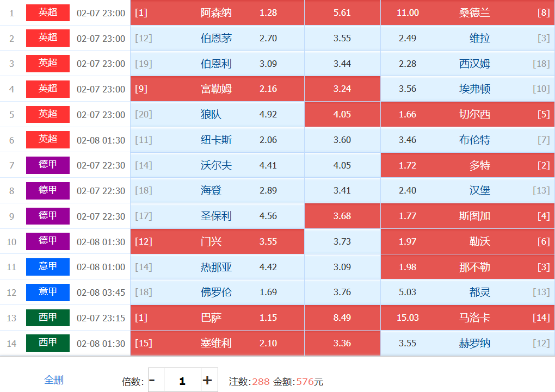555x392 pixels.
Task: Toggle 多特 away win odds 1.72
Action: pyautogui.click(x=467, y=165)
